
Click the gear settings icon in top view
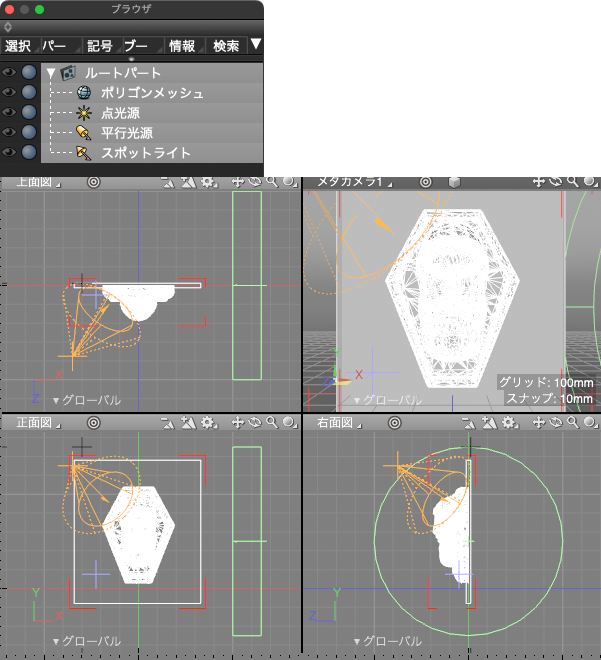click(208, 183)
